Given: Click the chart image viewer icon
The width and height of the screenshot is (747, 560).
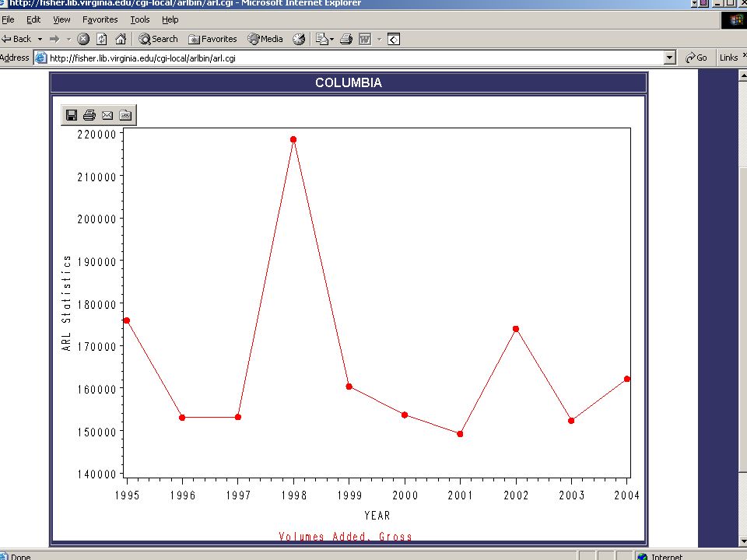Looking at the screenshot, I should coord(125,115).
